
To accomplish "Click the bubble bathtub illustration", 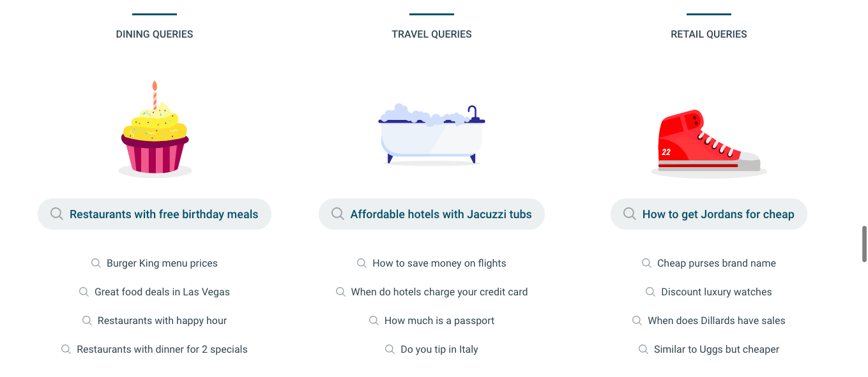I will point(432,135).
